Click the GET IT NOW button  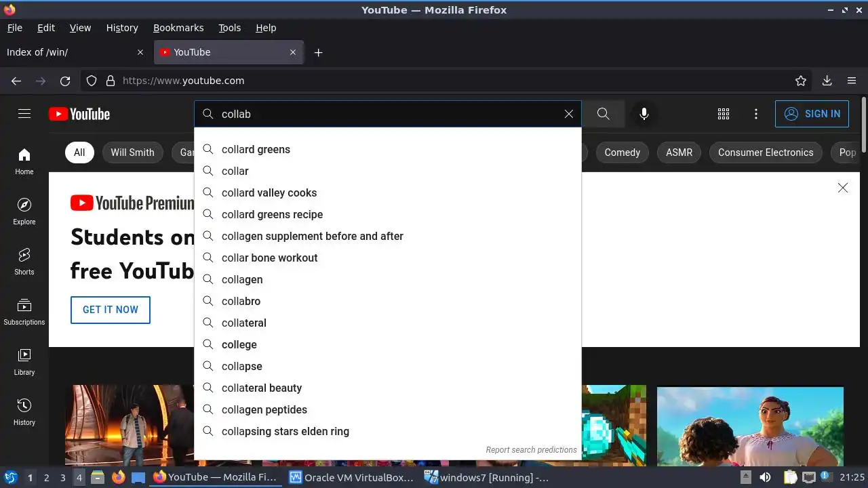(111, 310)
